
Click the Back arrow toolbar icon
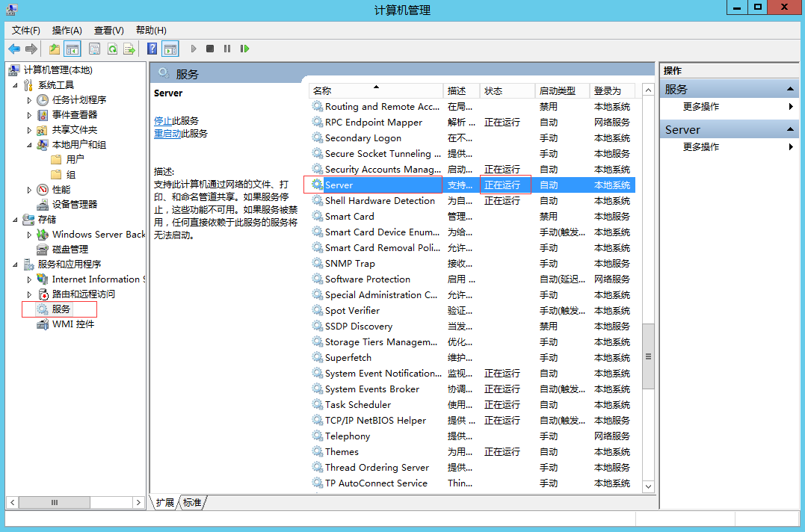coord(14,49)
